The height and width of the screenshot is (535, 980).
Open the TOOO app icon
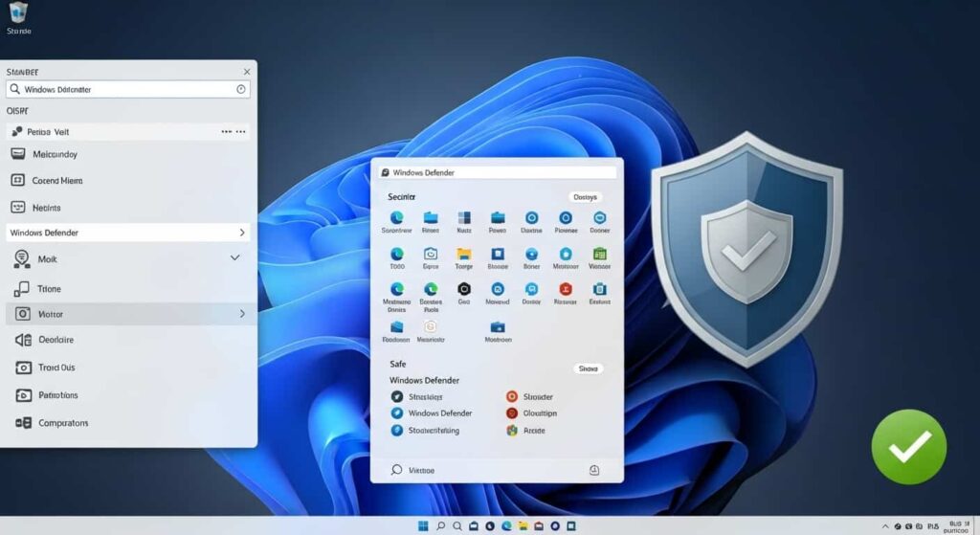[396, 254]
